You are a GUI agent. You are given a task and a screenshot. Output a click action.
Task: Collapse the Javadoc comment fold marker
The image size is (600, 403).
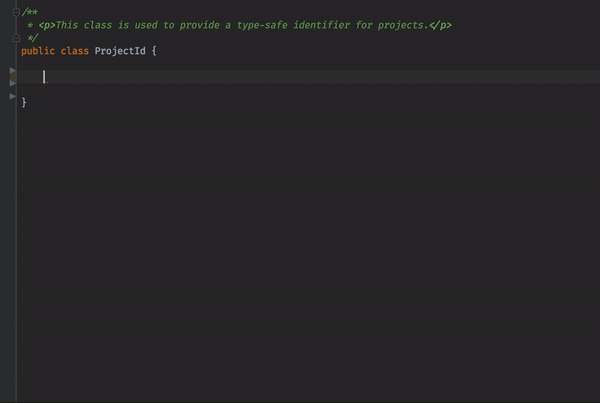pyautogui.click(x=17, y=11)
